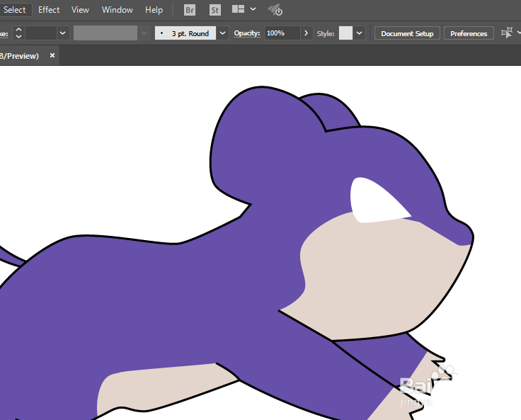Expand the stroke weight dropdown
The width and height of the screenshot is (521, 420).
coord(62,33)
